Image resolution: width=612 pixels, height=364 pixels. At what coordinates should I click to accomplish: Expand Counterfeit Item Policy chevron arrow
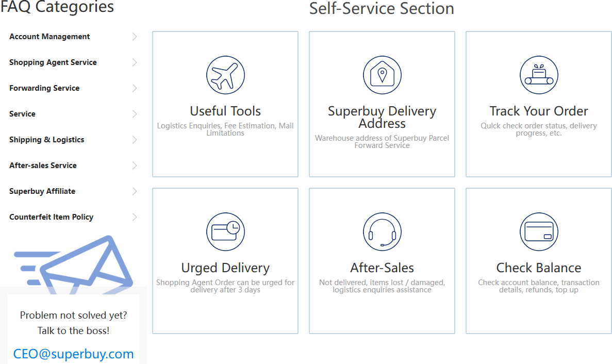[x=135, y=217]
